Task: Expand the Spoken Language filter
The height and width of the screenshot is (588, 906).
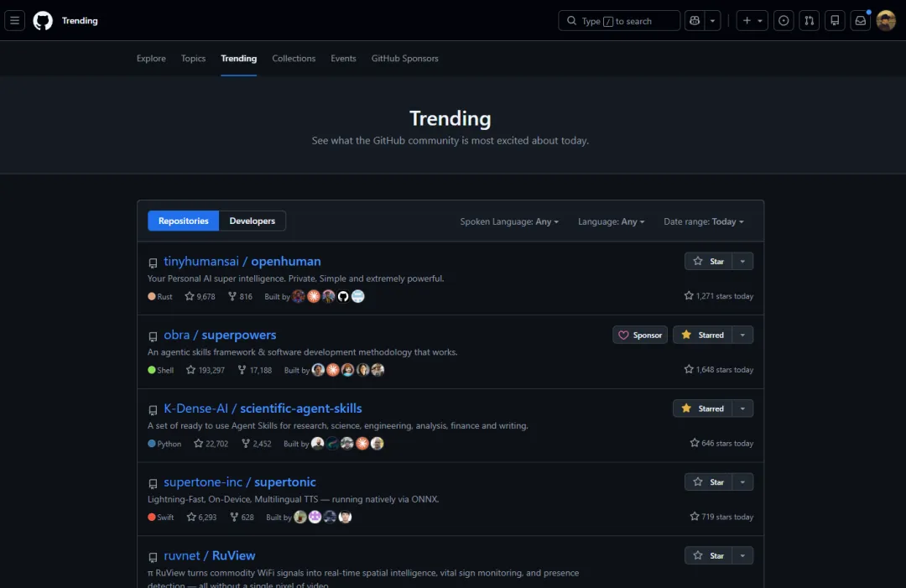Action: point(509,221)
